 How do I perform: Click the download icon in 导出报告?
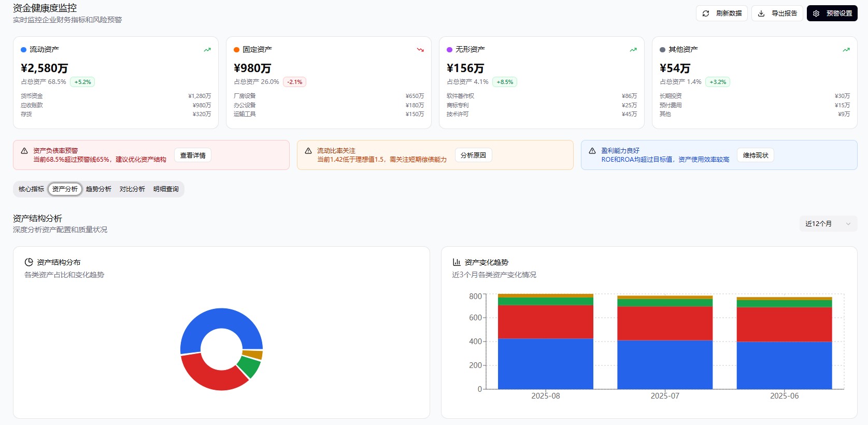pyautogui.click(x=761, y=13)
